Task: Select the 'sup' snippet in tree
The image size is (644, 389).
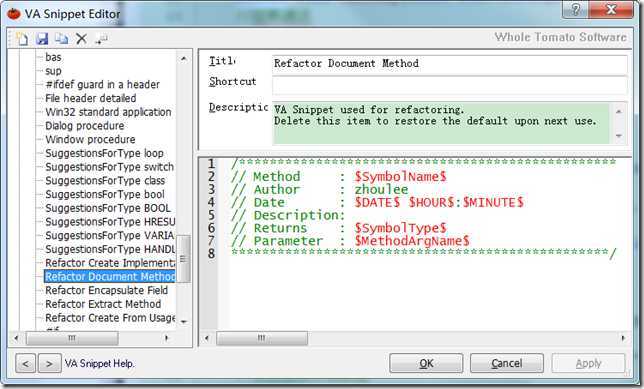Action: [53, 71]
